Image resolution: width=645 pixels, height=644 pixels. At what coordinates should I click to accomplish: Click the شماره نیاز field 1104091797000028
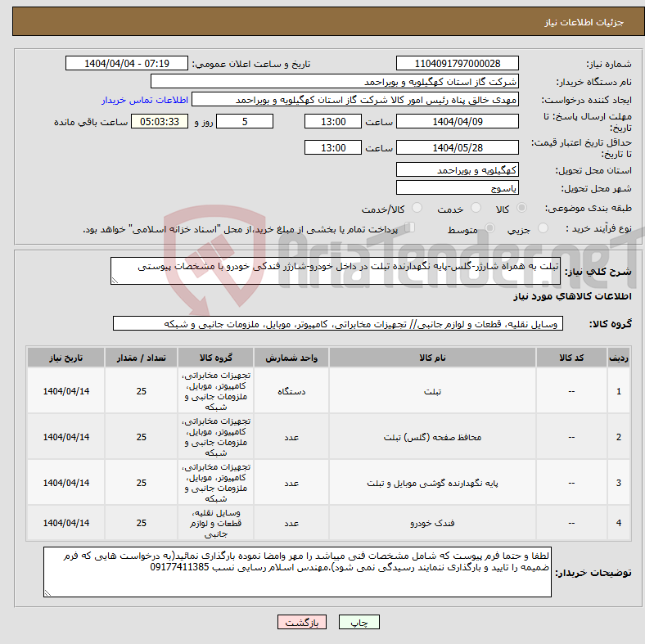tap(457, 63)
